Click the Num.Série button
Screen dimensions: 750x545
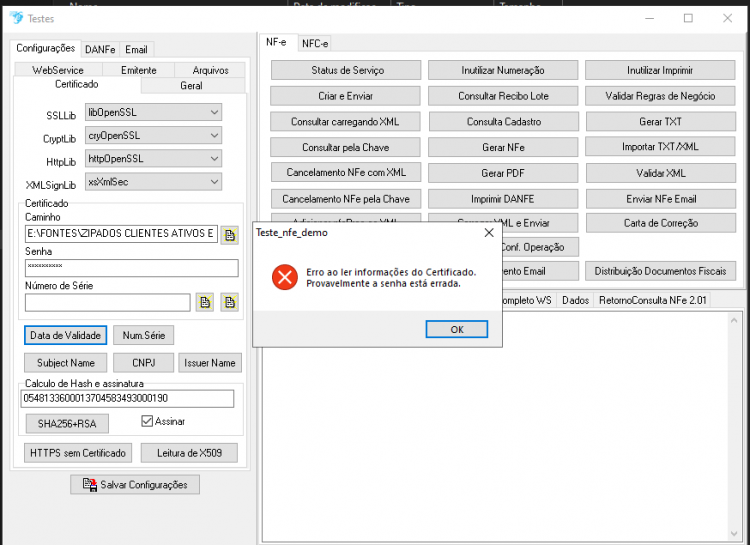pos(143,335)
